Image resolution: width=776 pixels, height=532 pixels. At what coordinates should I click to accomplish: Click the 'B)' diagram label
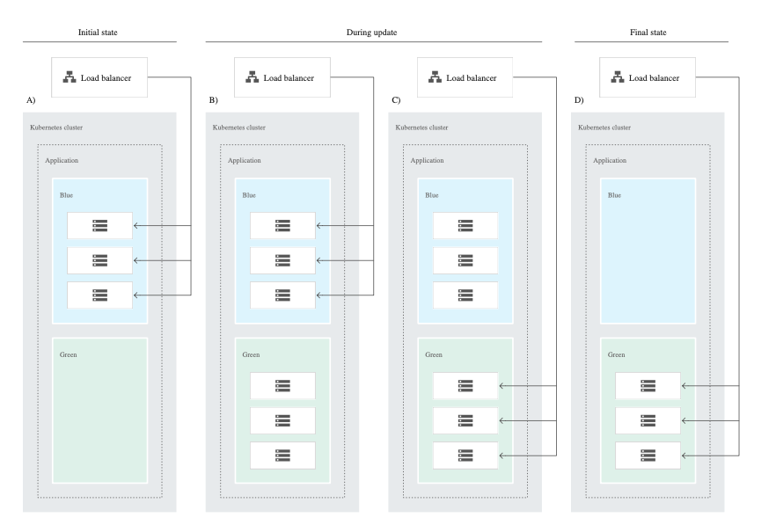(213, 100)
